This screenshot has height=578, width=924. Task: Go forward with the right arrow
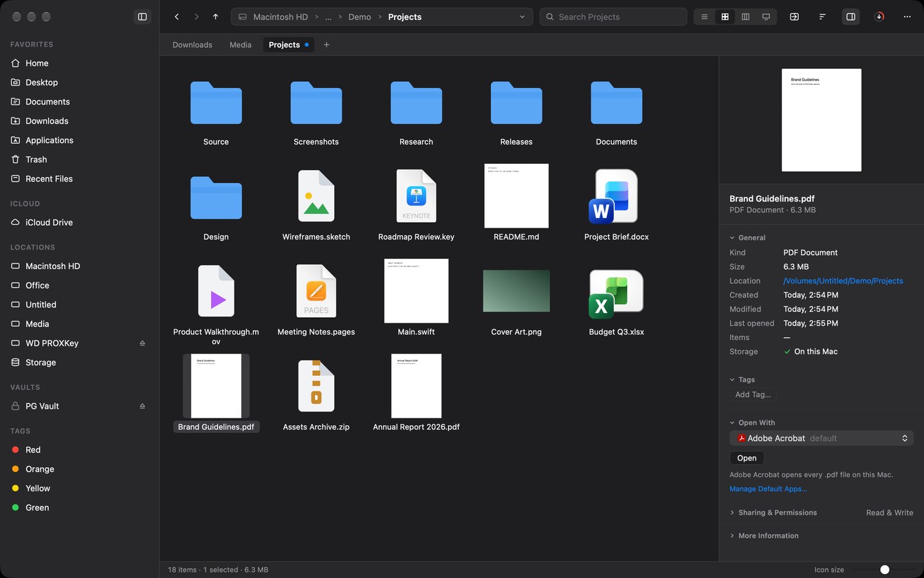(x=197, y=17)
